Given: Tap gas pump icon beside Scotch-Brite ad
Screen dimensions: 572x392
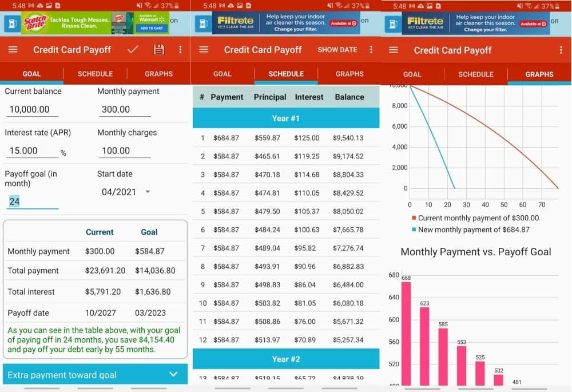Looking at the screenshot, I should (12, 23).
